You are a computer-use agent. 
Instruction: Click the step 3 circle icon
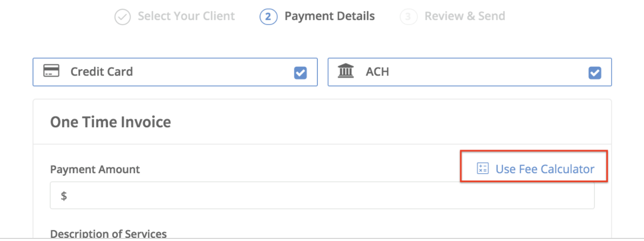pos(408,17)
